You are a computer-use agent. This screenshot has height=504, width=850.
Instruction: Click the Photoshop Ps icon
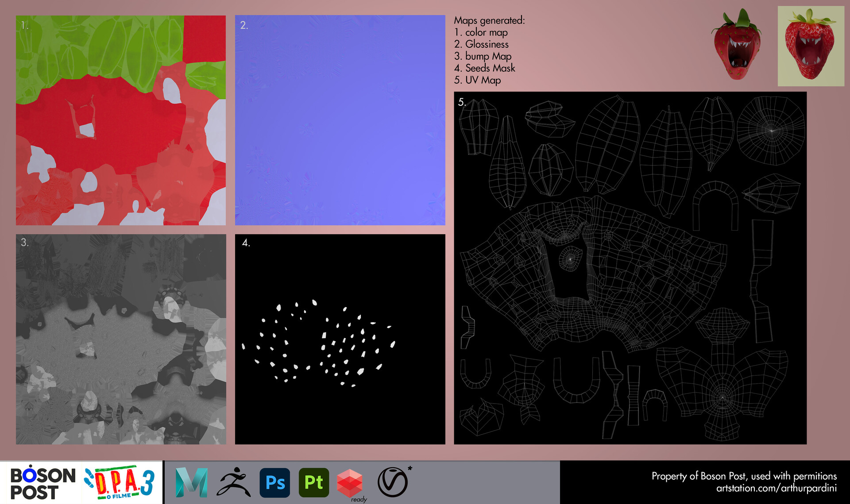tap(275, 482)
